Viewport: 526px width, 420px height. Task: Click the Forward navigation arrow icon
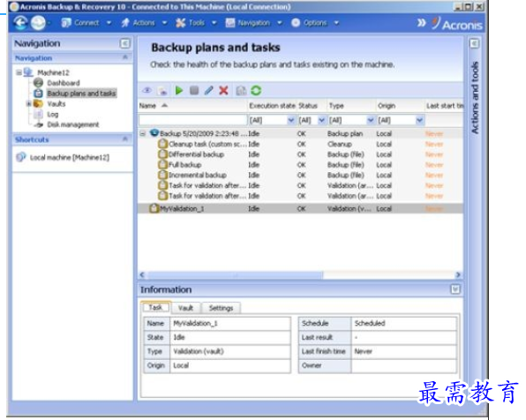tap(38, 23)
